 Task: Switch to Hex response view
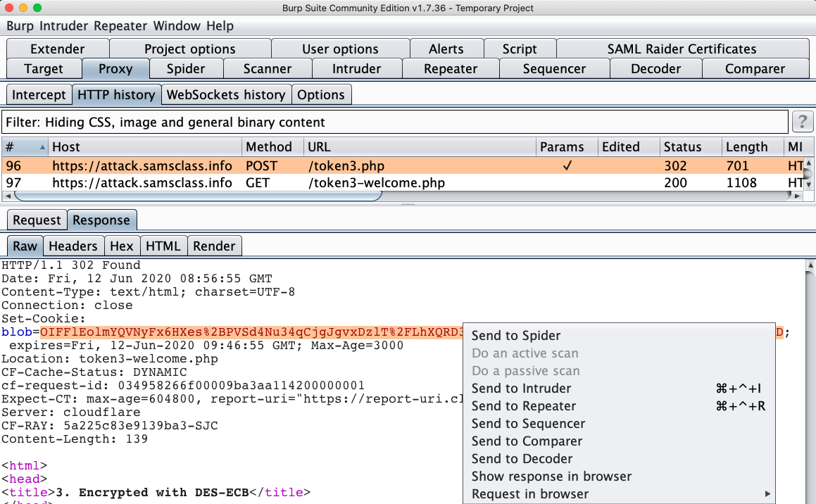click(122, 246)
